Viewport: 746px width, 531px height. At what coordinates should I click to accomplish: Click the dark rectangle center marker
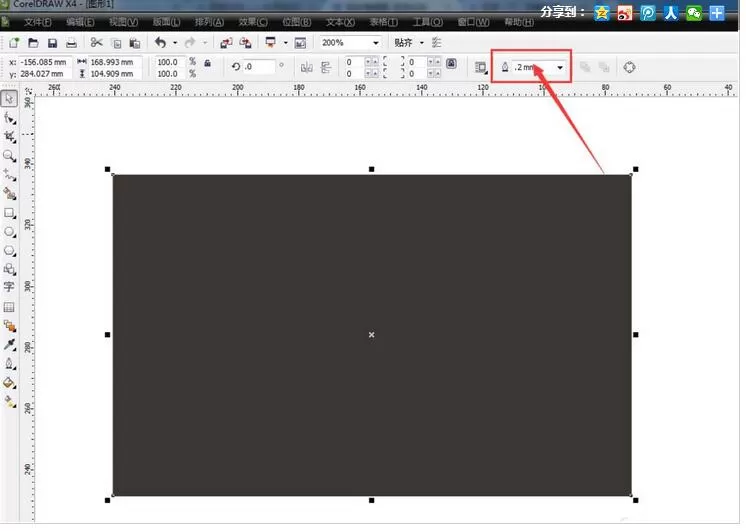coord(372,335)
